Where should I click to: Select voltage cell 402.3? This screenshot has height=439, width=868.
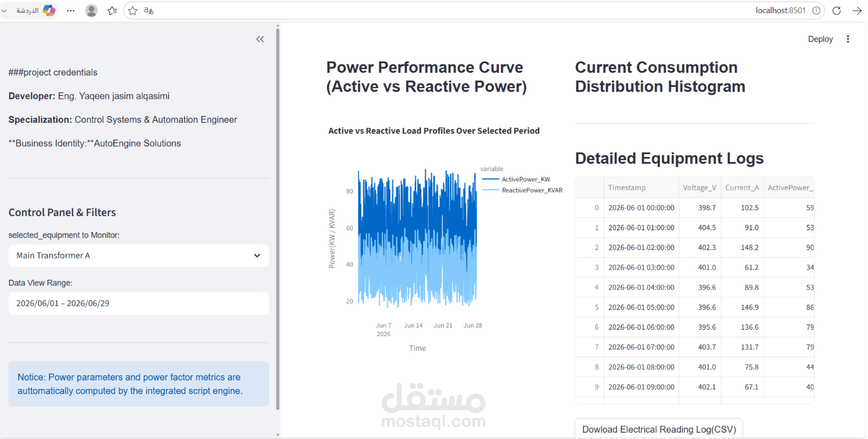tap(700, 247)
